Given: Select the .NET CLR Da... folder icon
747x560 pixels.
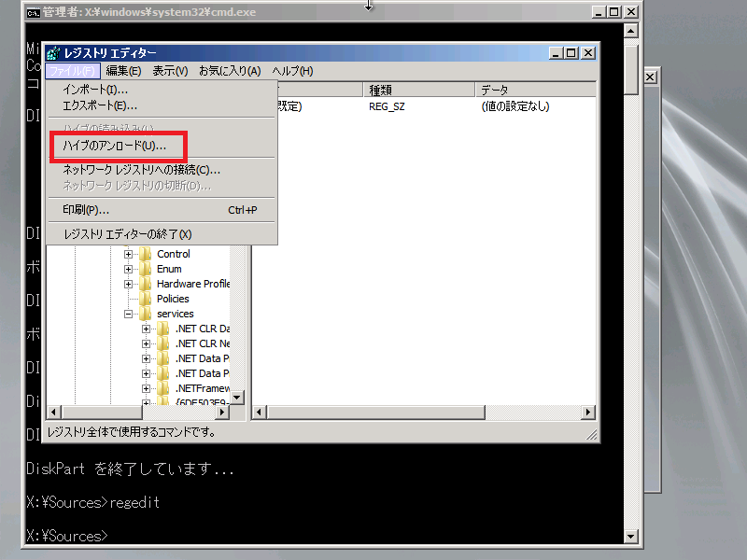Looking at the screenshot, I should (163, 329).
